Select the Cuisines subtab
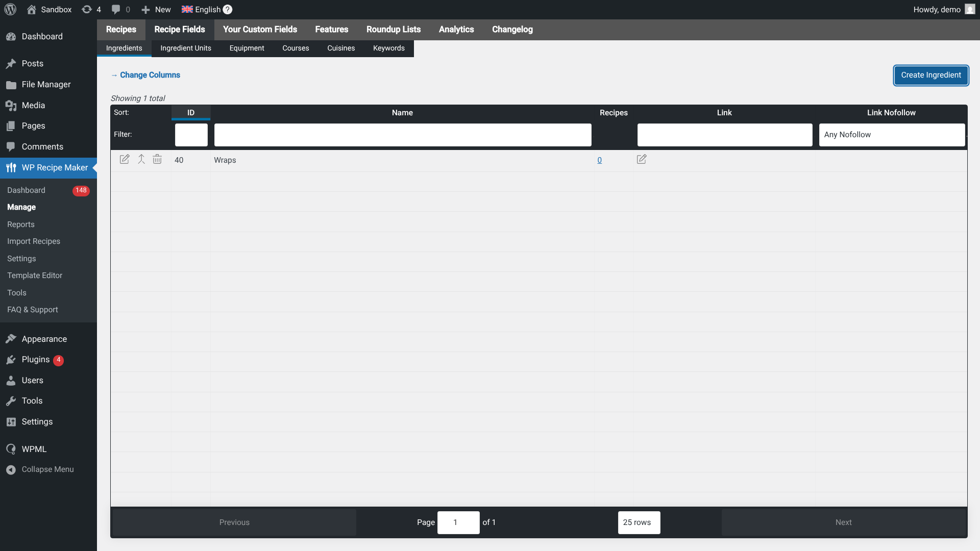This screenshot has height=551, width=980. click(x=341, y=48)
